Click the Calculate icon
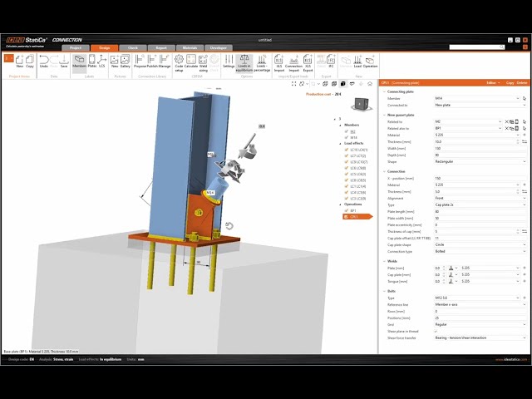Screen dimensions: 532x399 (x=191, y=62)
